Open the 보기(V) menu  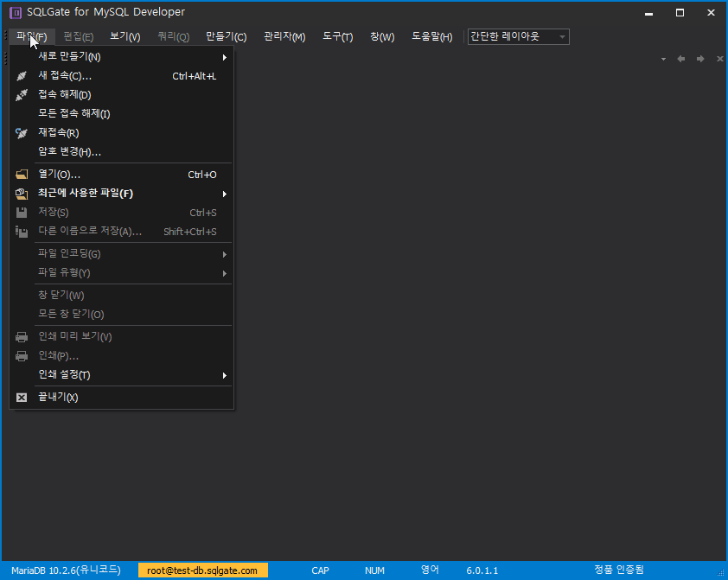(125, 36)
